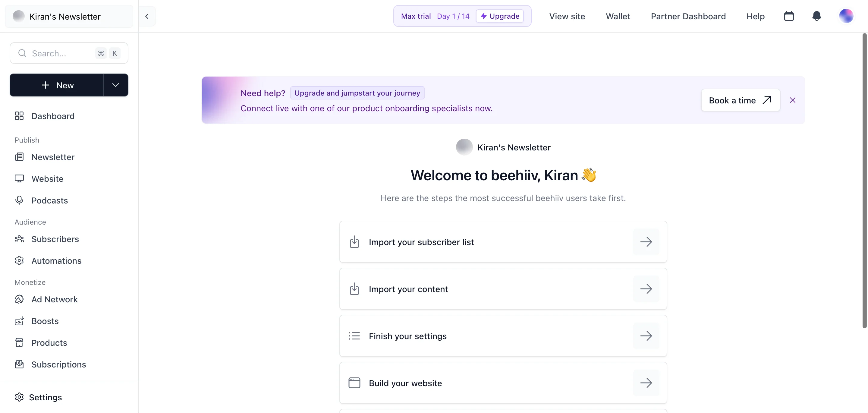Click the New button

point(57,85)
